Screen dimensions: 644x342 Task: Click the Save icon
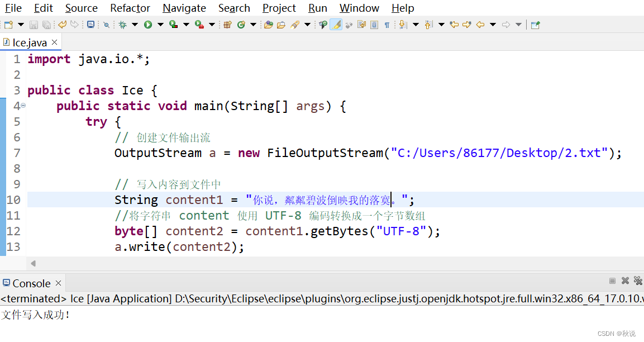coord(34,25)
